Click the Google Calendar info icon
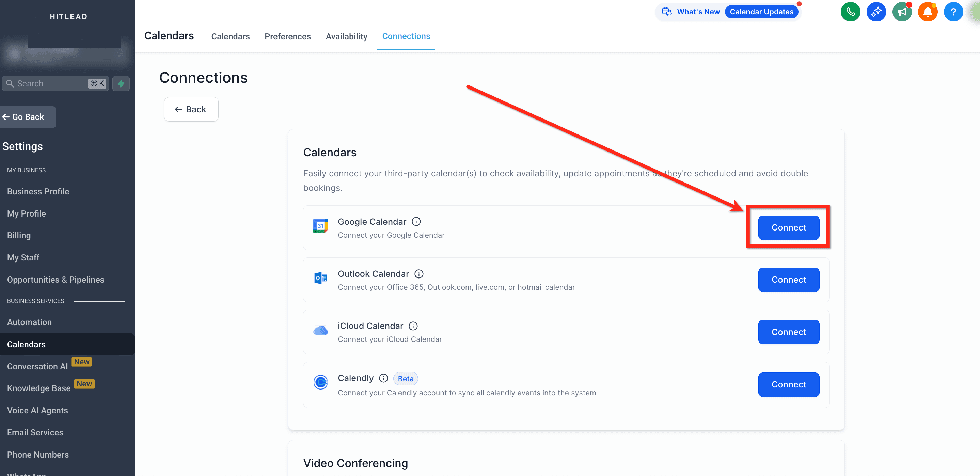Image resolution: width=980 pixels, height=476 pixels. (416, 221)
